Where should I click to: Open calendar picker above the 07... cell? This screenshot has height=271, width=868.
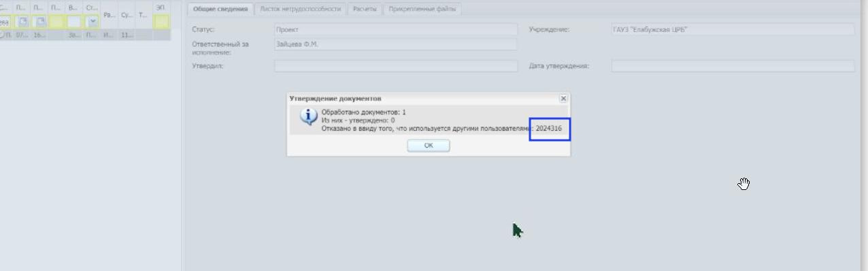23,22
